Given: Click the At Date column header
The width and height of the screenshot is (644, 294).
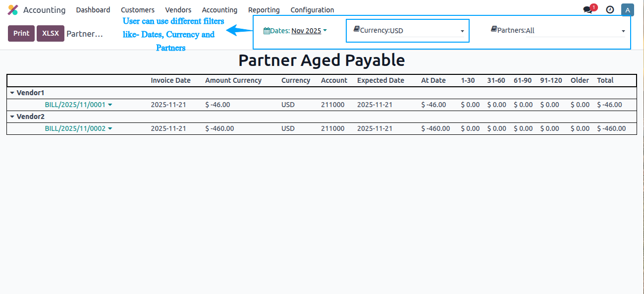Looking at the screenshot, I should [x=433, y=80].
